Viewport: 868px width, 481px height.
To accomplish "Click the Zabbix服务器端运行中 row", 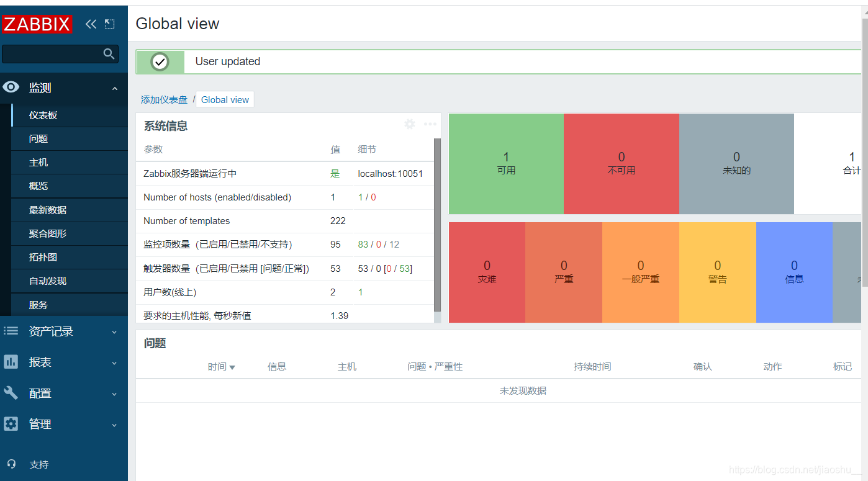I will [x=285, y=174].
